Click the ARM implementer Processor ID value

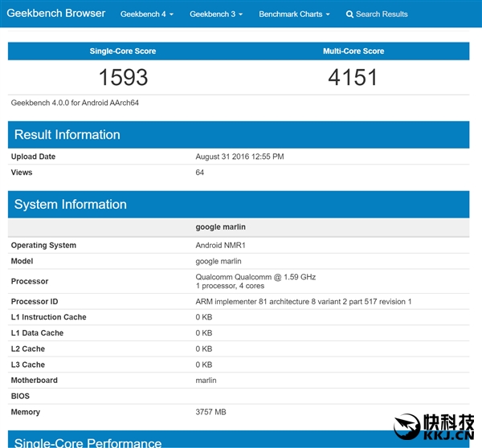click(303, 302)
